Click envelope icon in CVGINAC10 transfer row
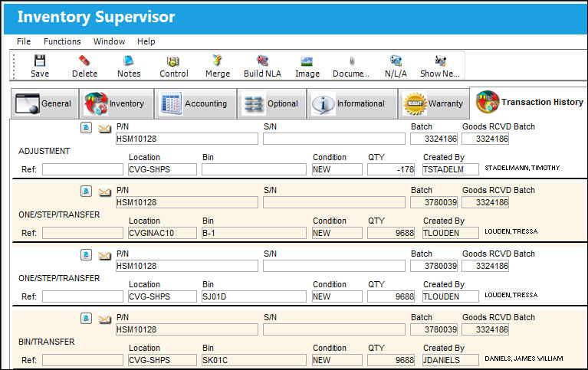The width and height of the screenshot is (588, 370). (104, 192)
